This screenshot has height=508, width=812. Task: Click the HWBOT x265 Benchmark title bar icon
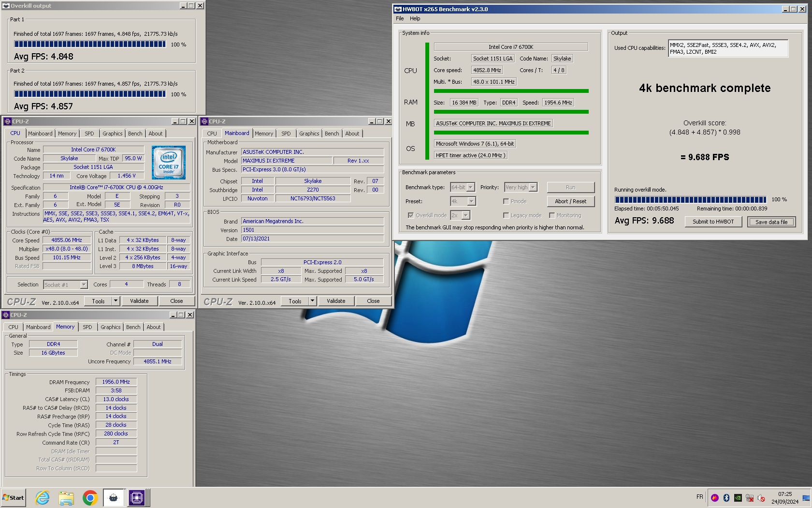[x=398, y=9]
